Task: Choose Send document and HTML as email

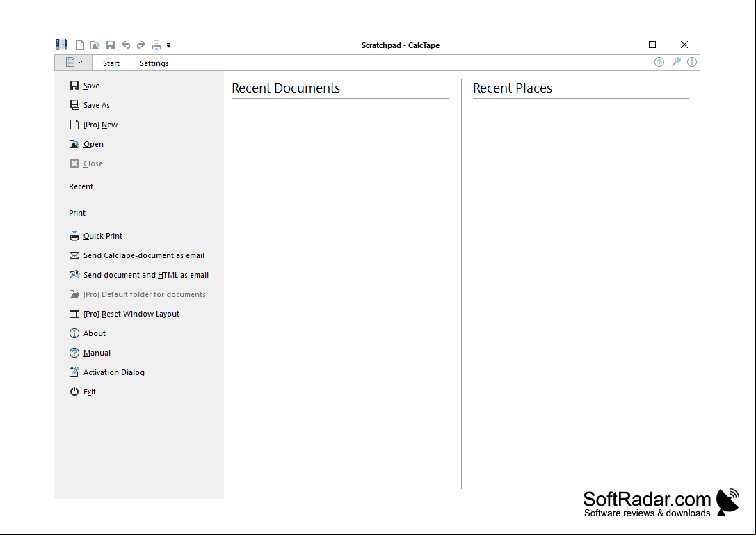Action: coord(139,275)
